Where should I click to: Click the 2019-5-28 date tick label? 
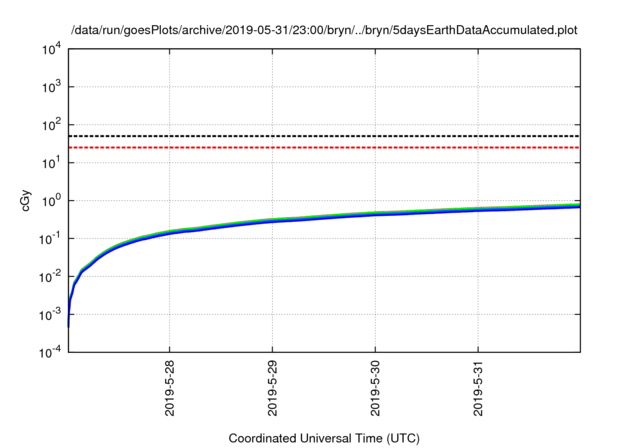point(169,388)
